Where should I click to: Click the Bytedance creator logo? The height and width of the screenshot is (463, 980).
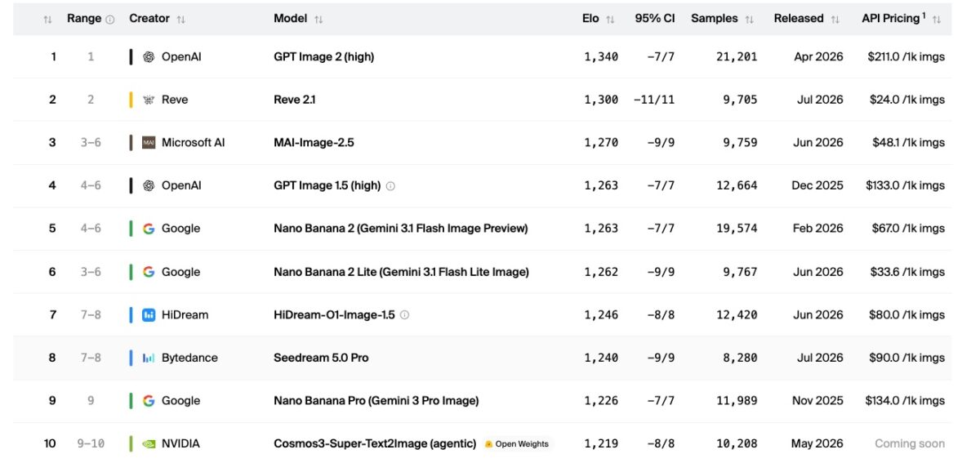click(x=149, y=358)
